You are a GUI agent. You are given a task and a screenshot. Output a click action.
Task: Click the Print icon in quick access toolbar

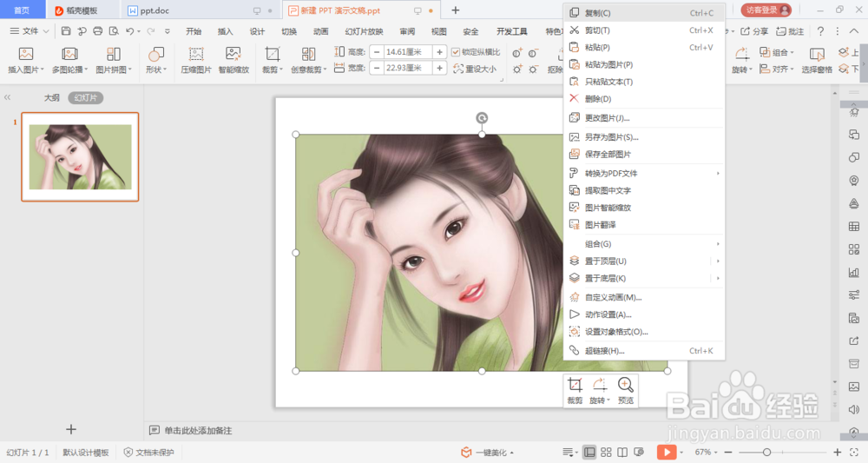(x=98, y=31)
